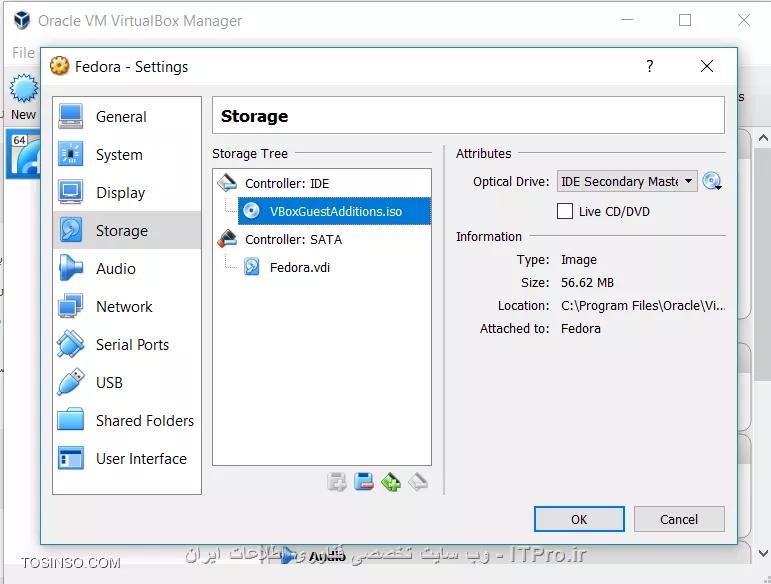Click the User Interface window icon
Viewport: 771px width, 584px height.
click(71, 458)
